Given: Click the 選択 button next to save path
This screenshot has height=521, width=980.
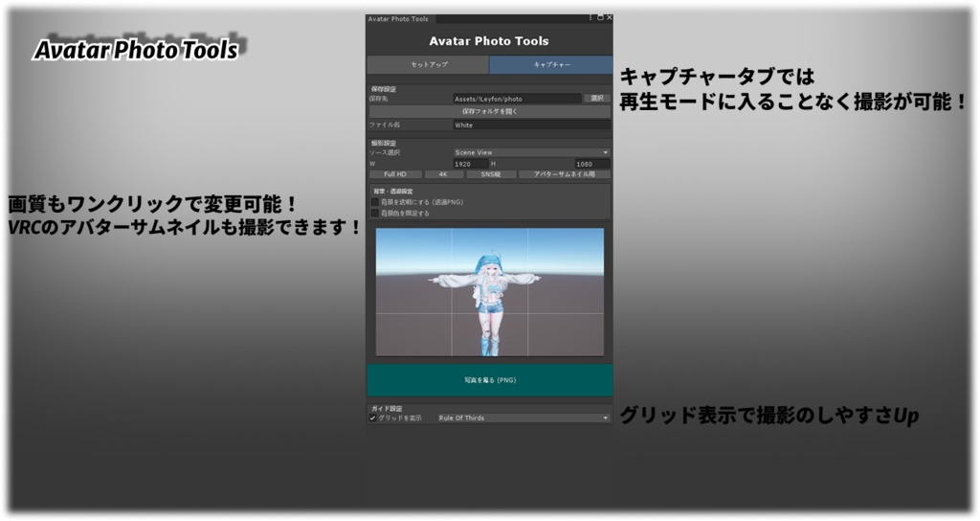Looking at the screenshot, I should click(x=597, y=99).
